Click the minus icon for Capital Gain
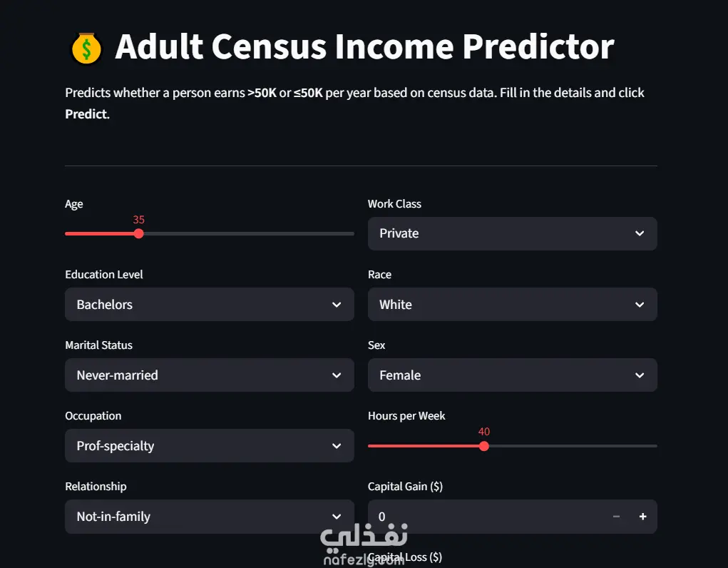This screenshot has width=728, height=568. (x=616, y=517)
